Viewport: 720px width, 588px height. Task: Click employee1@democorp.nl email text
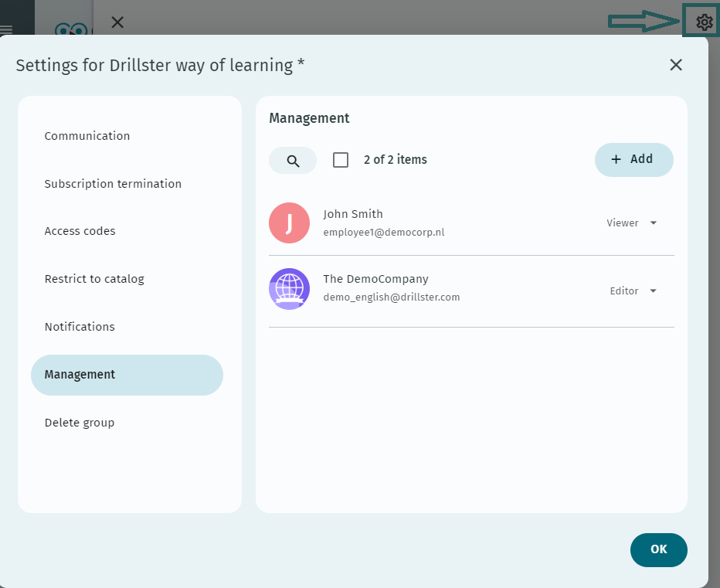coord(383,233)
